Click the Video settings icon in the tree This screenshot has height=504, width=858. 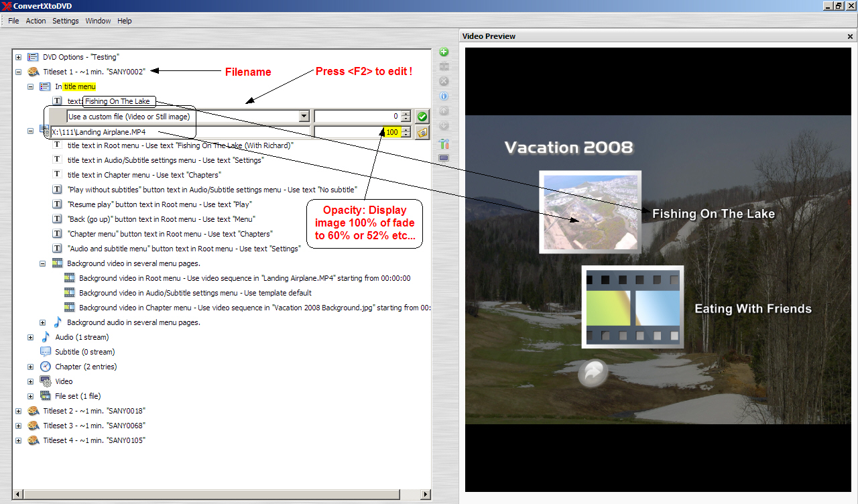tap(46, 381)
